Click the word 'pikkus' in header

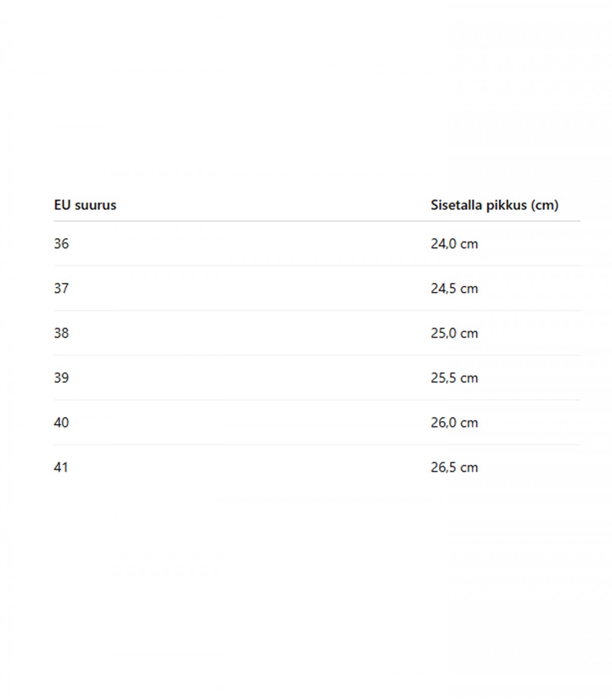coord(506,205)
